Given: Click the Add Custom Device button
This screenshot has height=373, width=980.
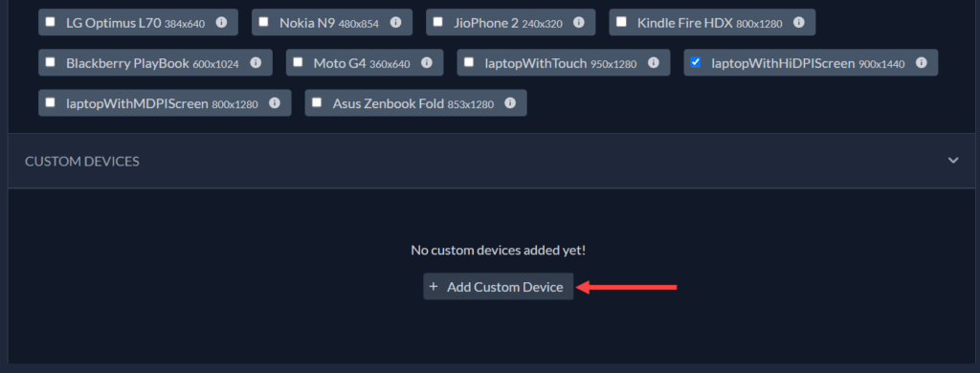Looking at the screenshot, I should (498, 287).
